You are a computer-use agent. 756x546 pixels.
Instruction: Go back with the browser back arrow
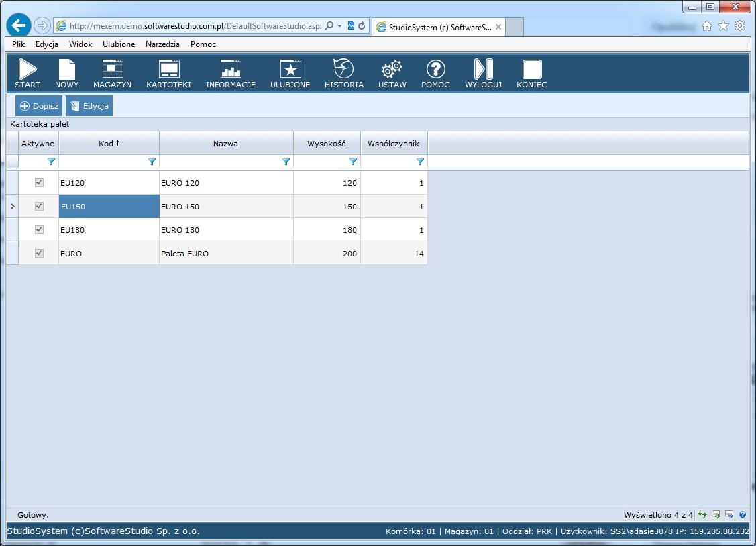19,25
